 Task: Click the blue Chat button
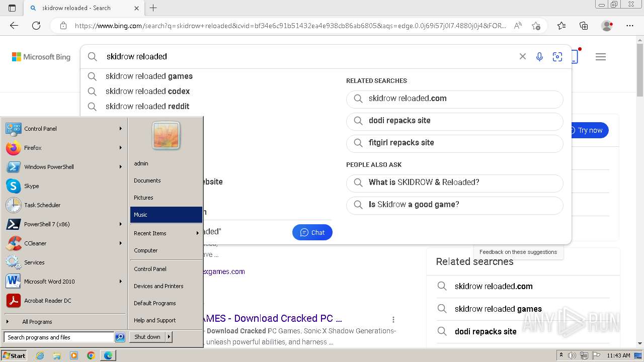pyautogui.click(x=312, y=232)
